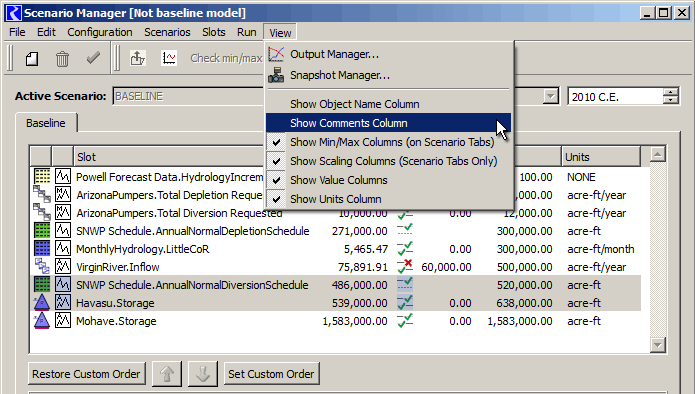
Task: Open the Run menu
Action: click(x=246, y=32)
